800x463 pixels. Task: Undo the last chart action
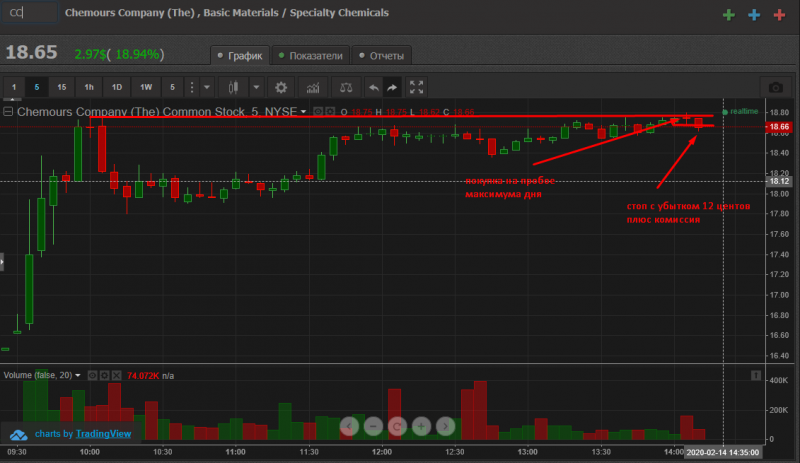coord(374,87)
